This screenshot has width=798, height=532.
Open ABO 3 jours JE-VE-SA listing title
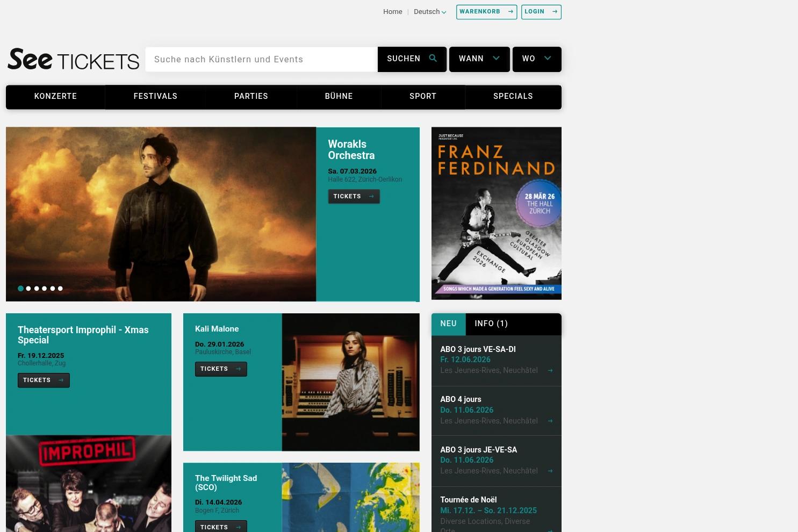click(479, 450)
